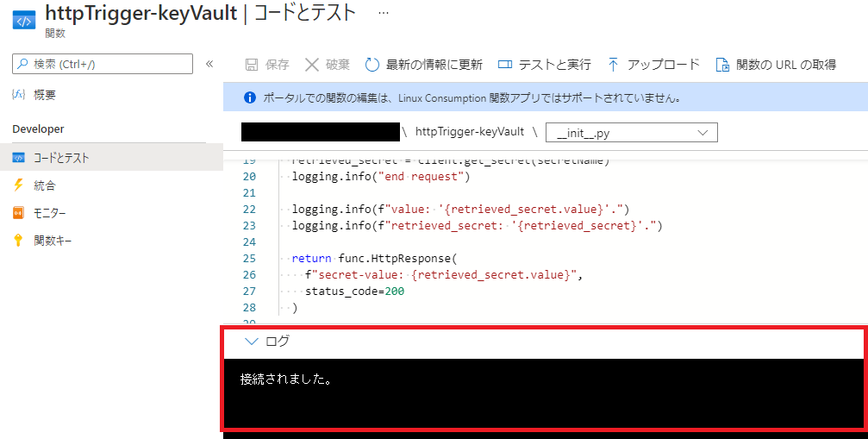Click the orange モニター icon
The width and height of the screenshot is (868, 439).
(18, 212)
